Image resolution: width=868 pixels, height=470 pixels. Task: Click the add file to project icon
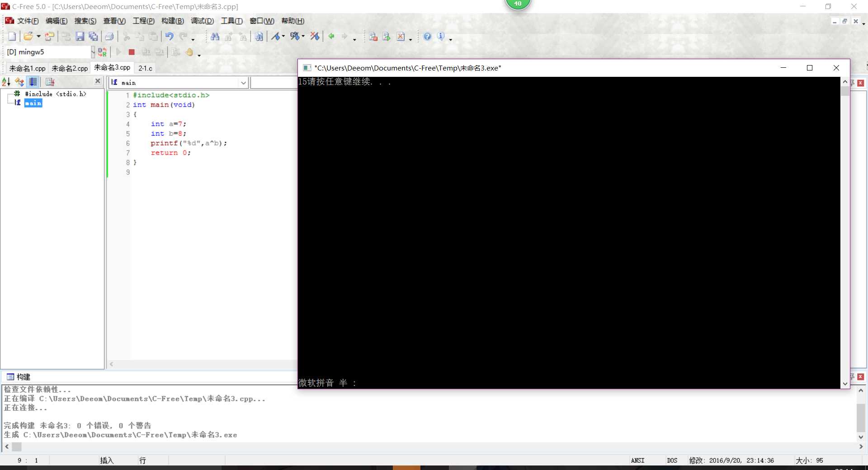pos(387,37)
